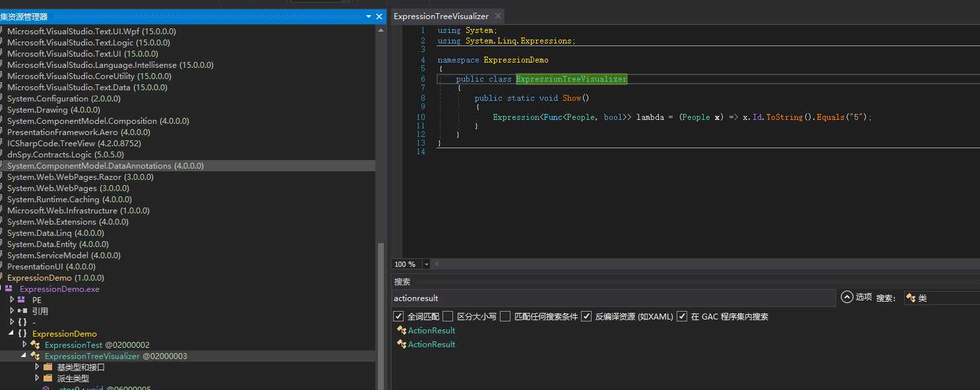Select ICSharpCode.TreeView (4.2.0.8752) row

tap(188, 143)
